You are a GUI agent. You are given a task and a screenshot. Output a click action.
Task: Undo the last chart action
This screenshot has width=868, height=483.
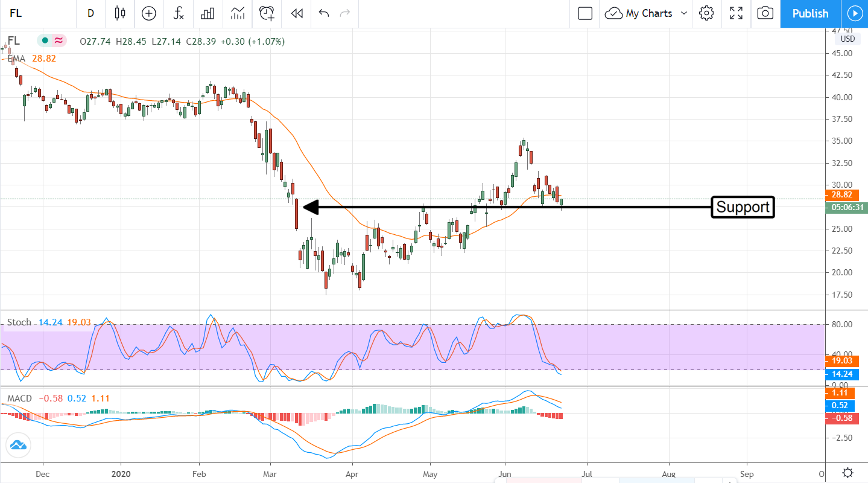click(324, 13)
